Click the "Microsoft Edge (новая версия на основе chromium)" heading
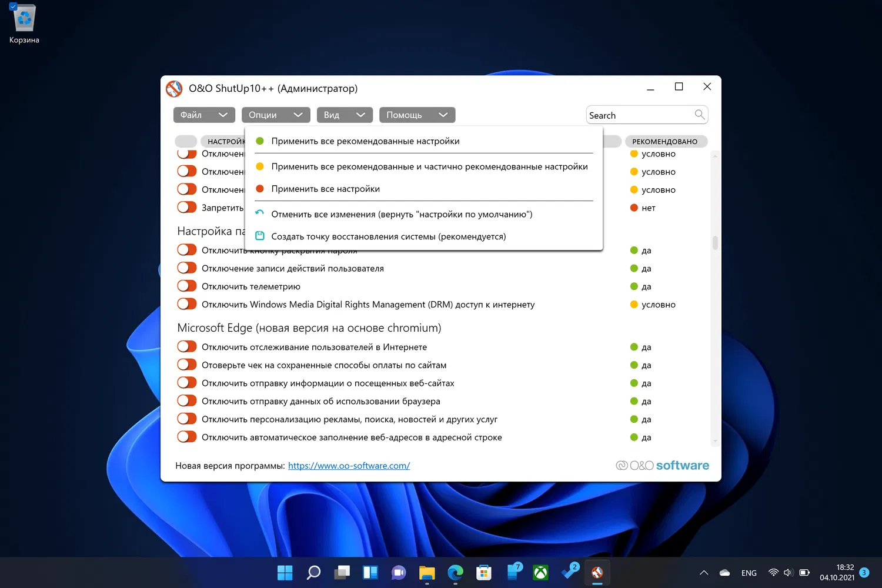 coord(309,328)
